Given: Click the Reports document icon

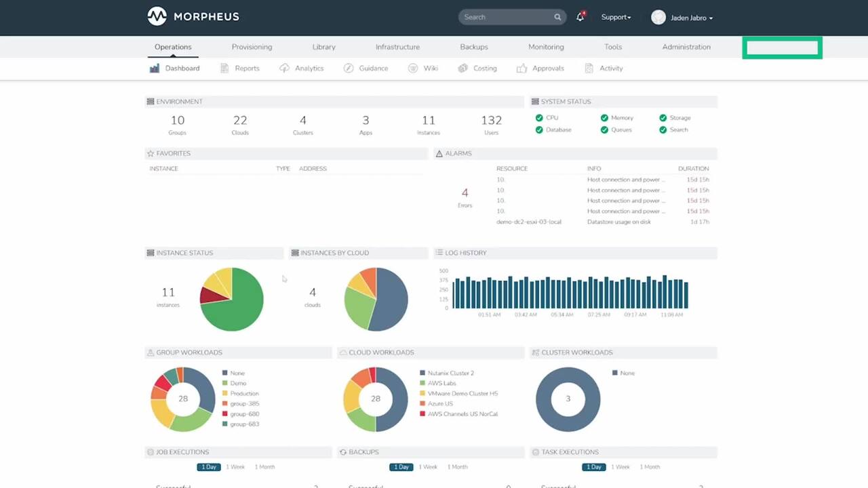Looking at the screenshot, I should (x=224, y=68).
